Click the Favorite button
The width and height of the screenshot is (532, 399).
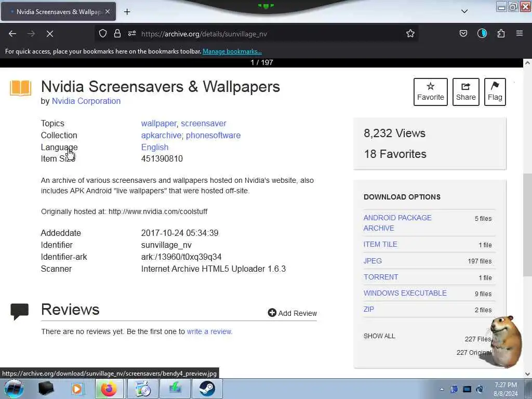(430, 92)
